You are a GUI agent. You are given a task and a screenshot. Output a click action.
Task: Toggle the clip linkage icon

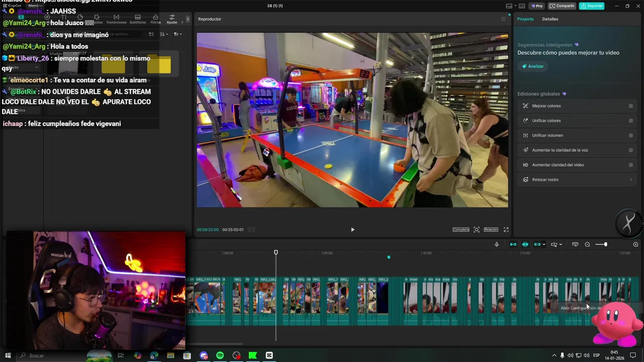coord(537,244)
